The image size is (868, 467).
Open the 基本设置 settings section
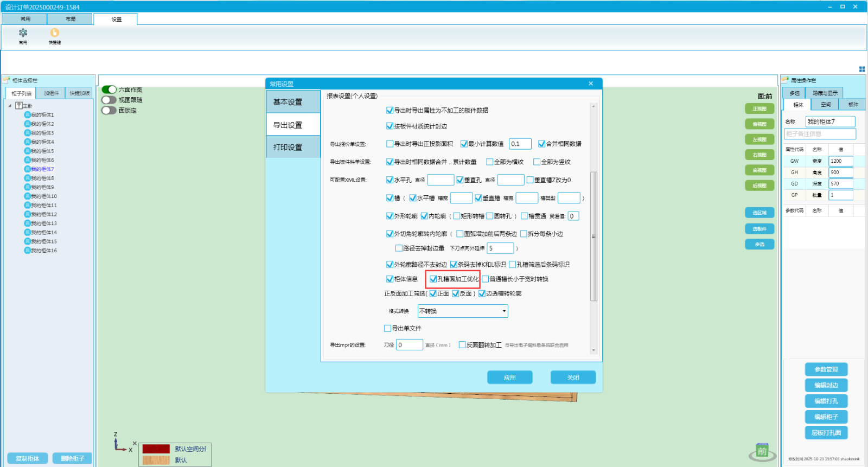click(293, 102)
